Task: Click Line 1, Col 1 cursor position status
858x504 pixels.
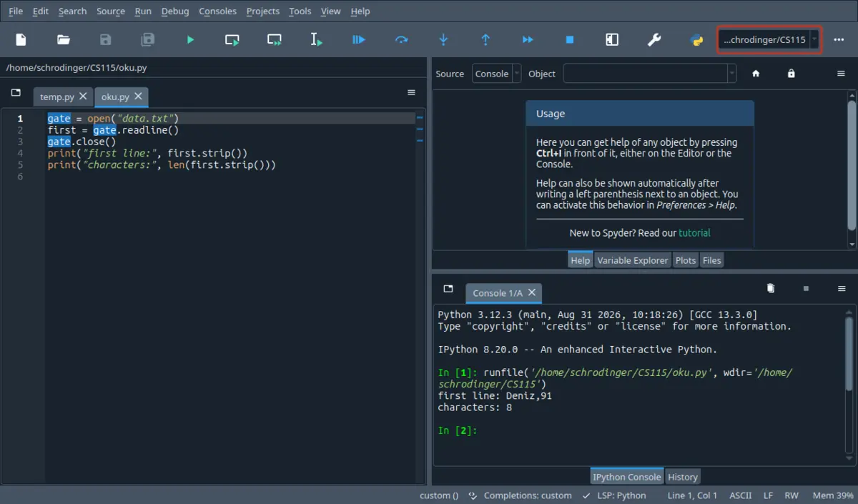Action: [692, 495]
